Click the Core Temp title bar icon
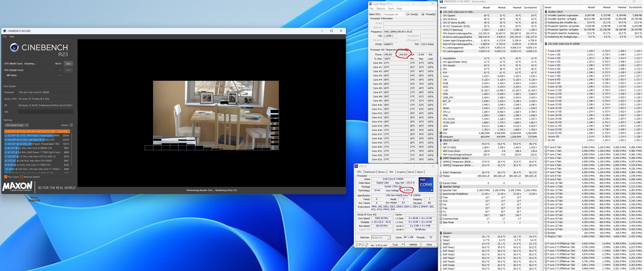644x271 pixels. coord(370,4)
